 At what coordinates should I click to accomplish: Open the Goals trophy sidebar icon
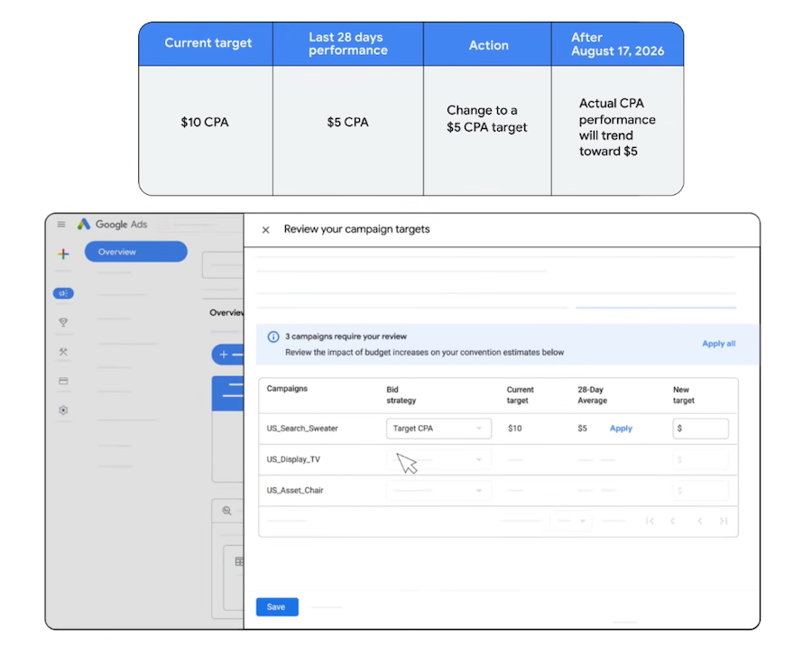pos(63,323)
